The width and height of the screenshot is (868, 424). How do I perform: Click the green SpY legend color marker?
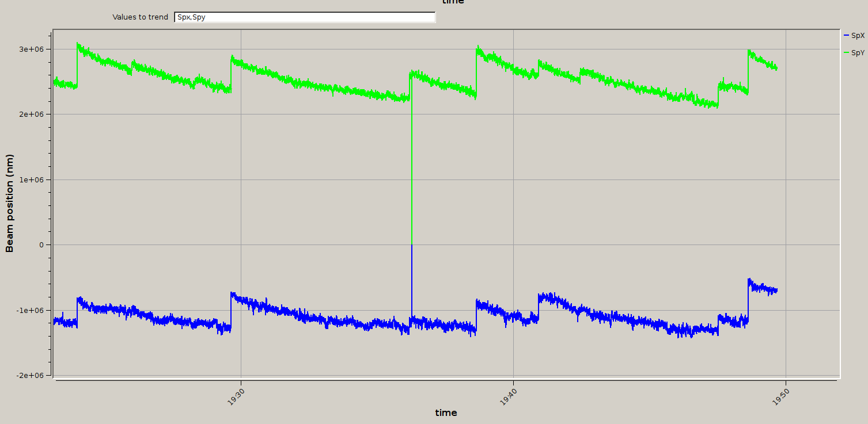pos(846,53)
